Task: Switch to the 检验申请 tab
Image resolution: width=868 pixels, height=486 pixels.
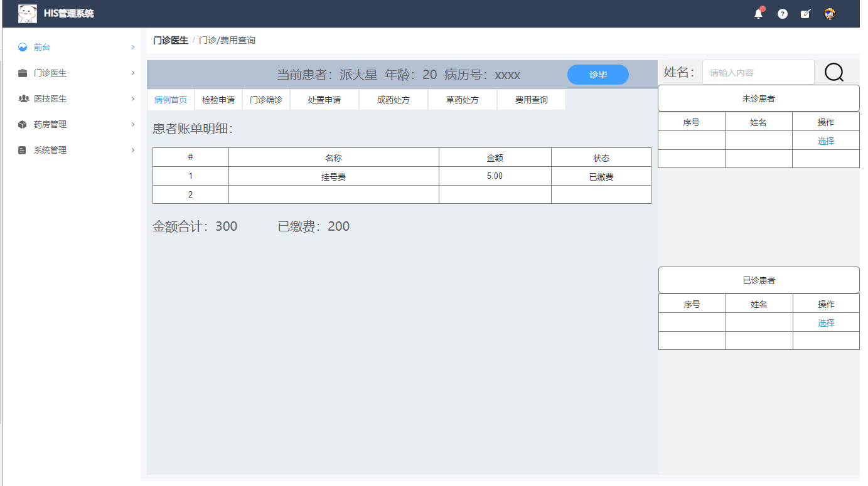Action: pyautogui.click(x=218, y=100)
